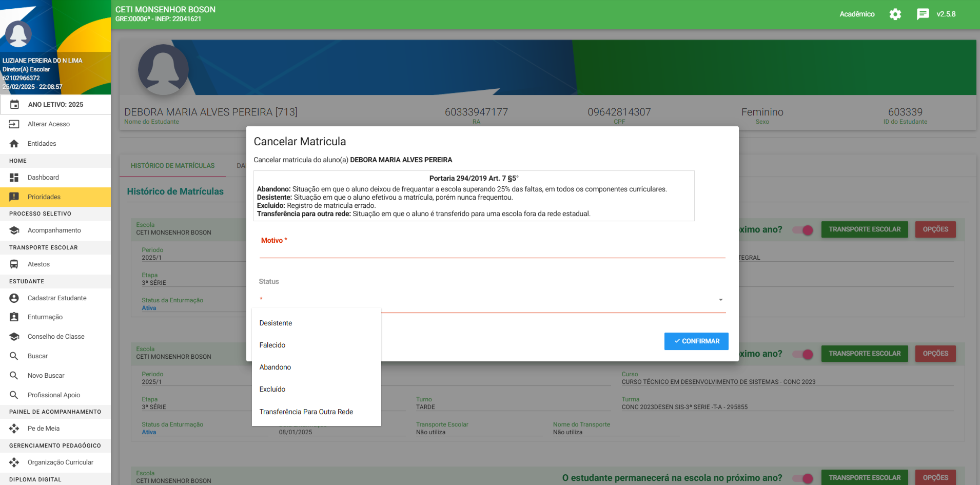The width and height of the screenshot is (980, 485).
Task: Toggle third enrollment next-year switch at bottom
Action: tap(803, 478)
